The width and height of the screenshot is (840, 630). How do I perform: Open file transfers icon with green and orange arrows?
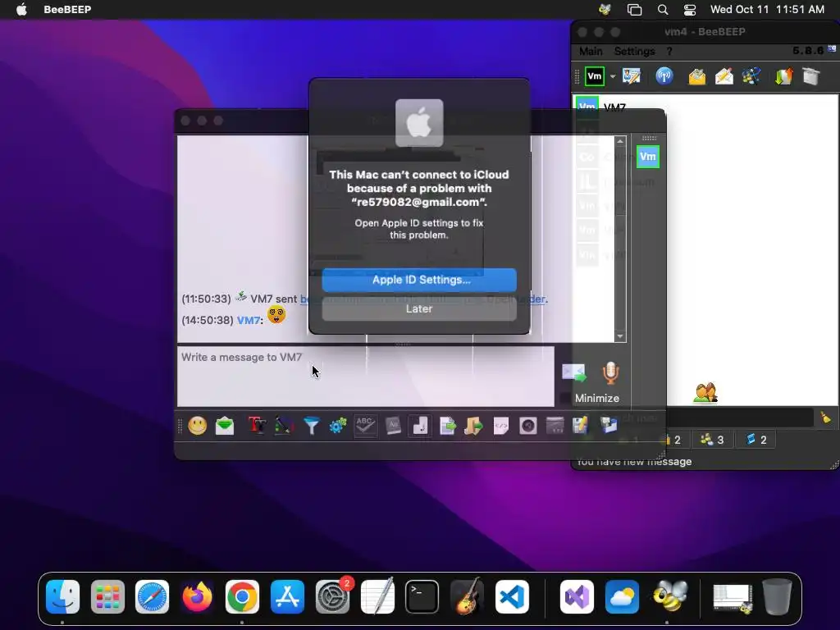pyautogui.click(x=783, y=76)
